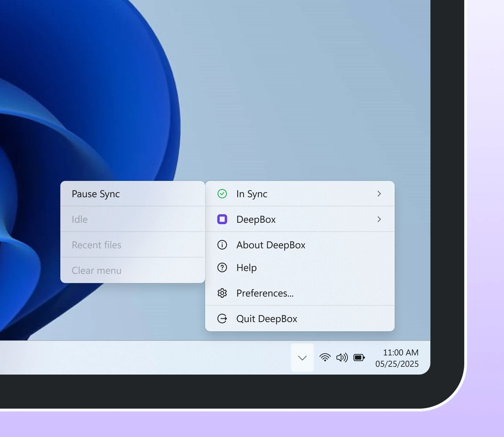The width and height of the screenshot is (504, 437).
Task: Expand the DeepBox submenu arrow
Action: click(x=379, y=219)
